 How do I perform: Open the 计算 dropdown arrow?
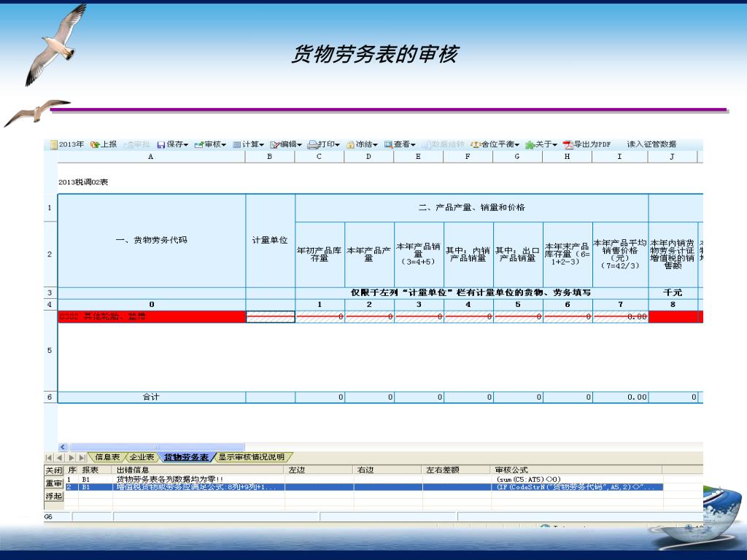coord(262,145)
